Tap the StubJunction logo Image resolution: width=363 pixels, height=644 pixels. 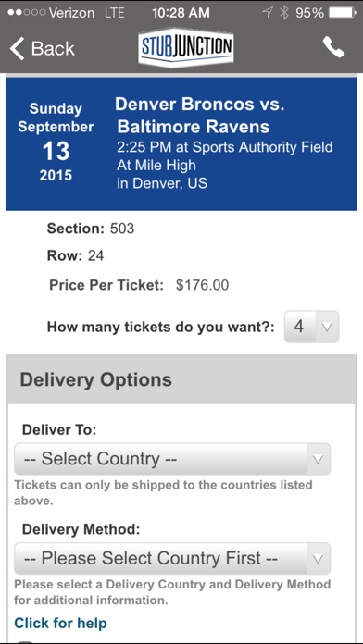(186, 47)
